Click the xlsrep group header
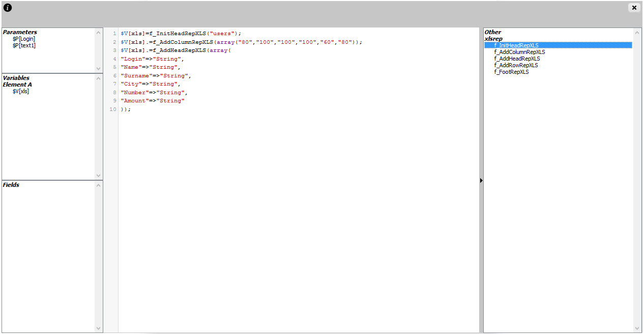Image resolution: width=644 pixels, height=334 pixels. (493, 39)
